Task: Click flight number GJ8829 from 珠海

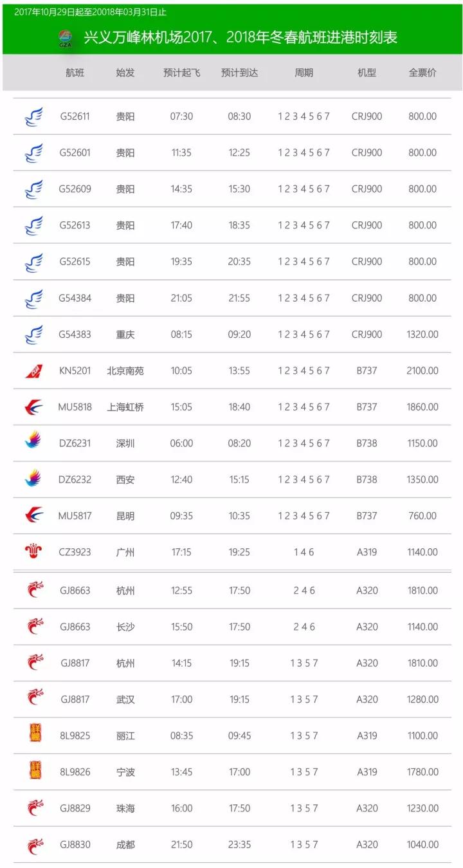Action: click(75, 808)
